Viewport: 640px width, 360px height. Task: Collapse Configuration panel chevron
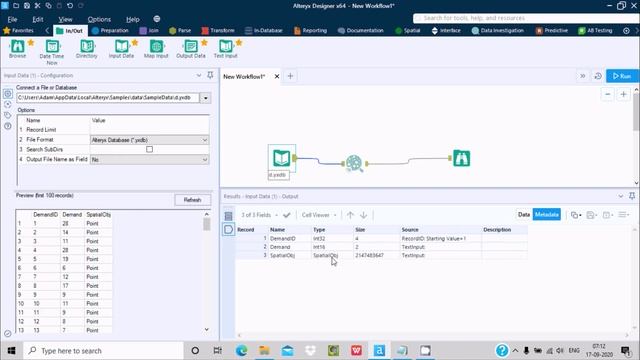[x=199, y=75]
